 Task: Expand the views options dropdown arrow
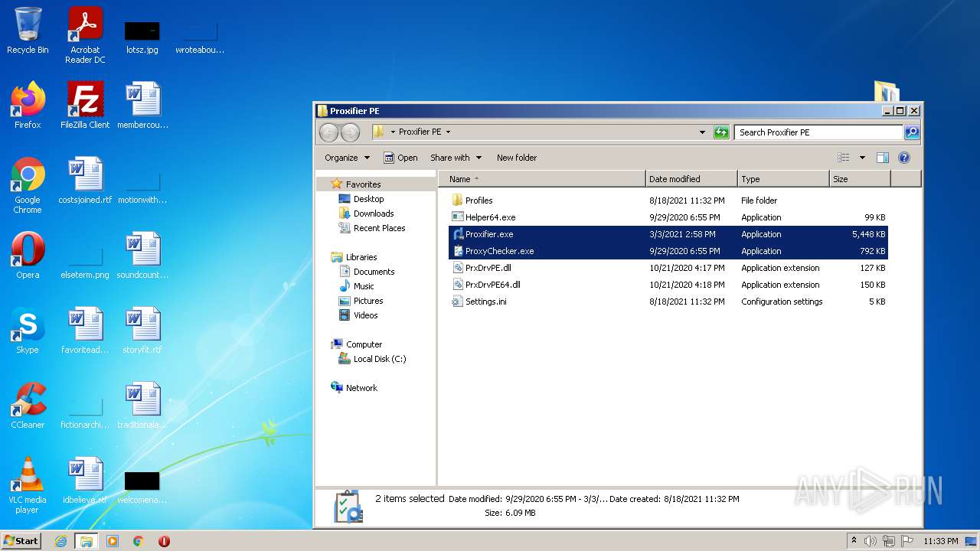[862, 158]
